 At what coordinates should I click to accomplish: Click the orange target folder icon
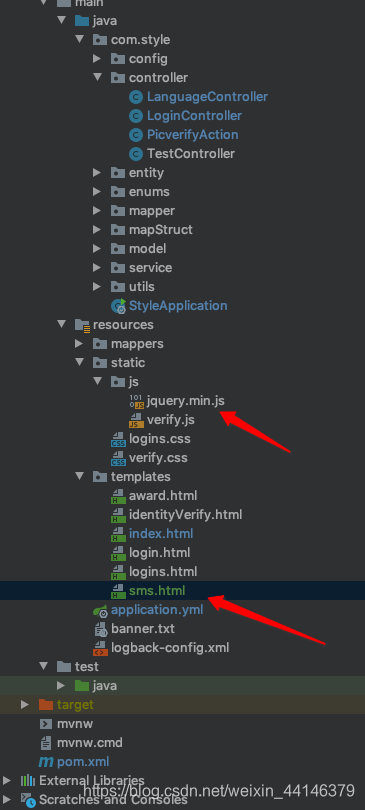click(46, 705)
